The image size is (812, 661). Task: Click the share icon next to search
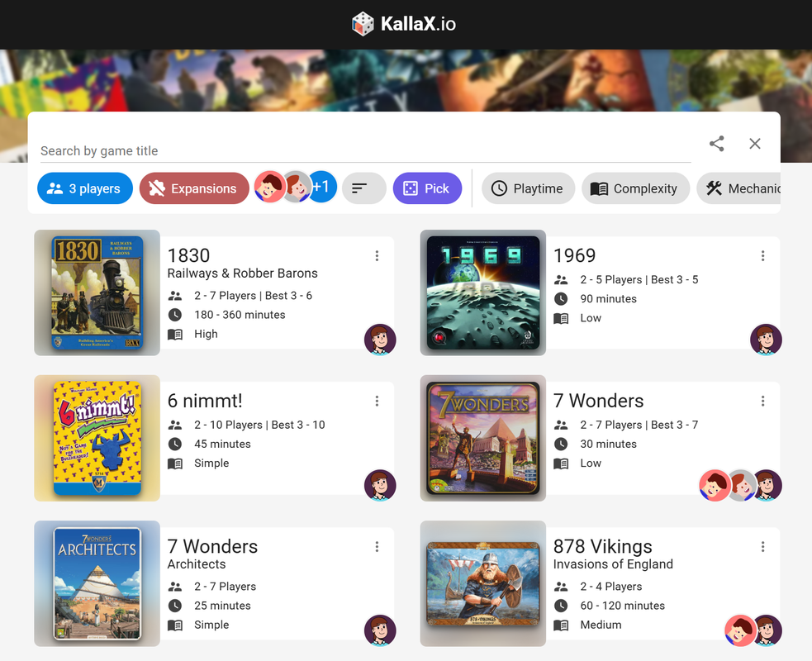pyautogui.click(x=717, y=144)
